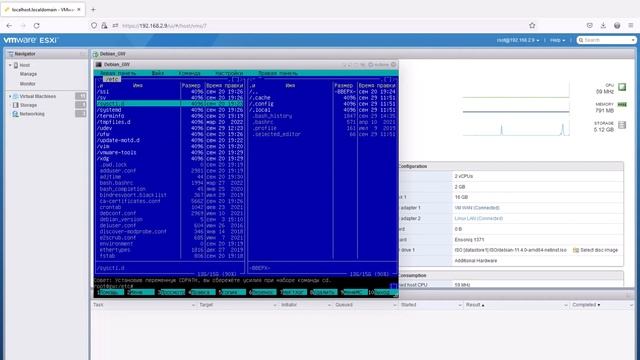640x360 pixels.
Task: Click F3 View button in mc bar
Action: (171, 292)
